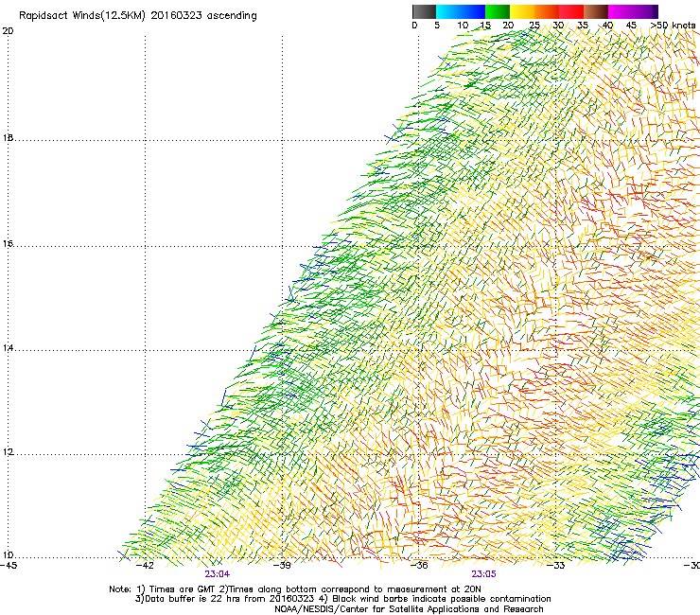Click the orange 25-30 knots legend band
This screenshot has width=700, height=615.
547,11
